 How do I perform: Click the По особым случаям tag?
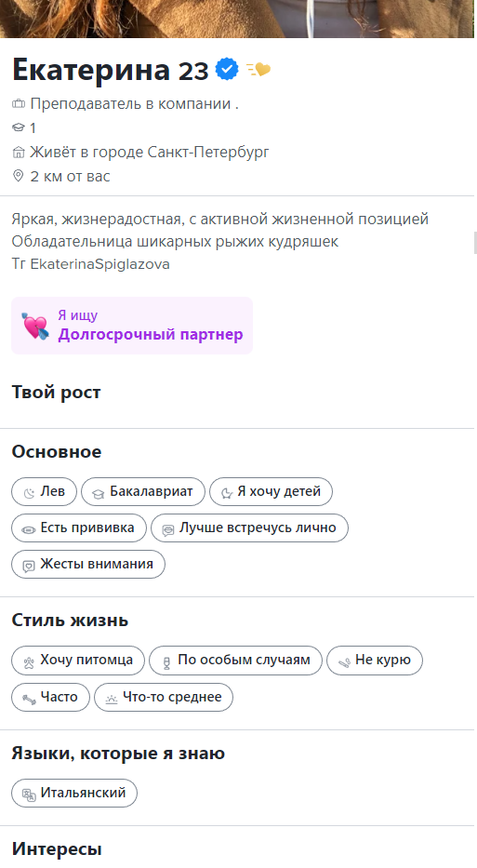click(x=236, y=661)
